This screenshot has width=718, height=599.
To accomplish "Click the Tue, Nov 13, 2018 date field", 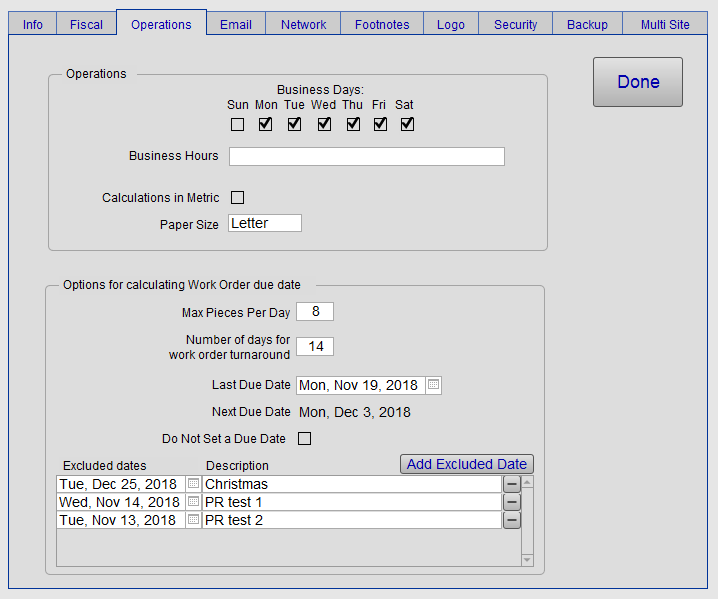I will [x=121, y=520].
